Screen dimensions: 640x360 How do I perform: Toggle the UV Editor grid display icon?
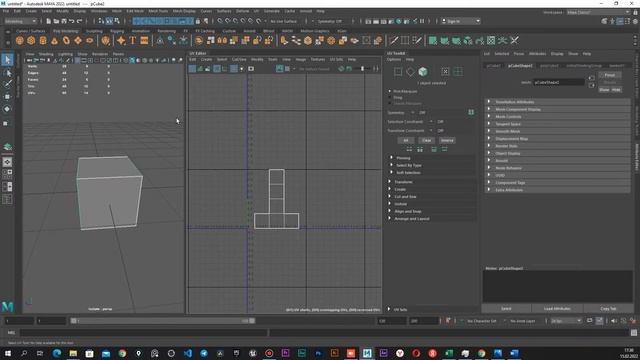234,69
